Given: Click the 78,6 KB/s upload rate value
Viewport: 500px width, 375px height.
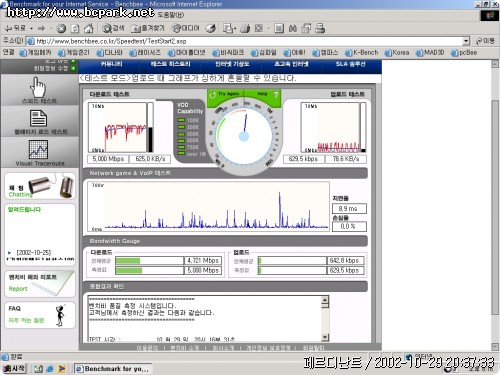Looking at the screenshot, I should pos(346,159).
